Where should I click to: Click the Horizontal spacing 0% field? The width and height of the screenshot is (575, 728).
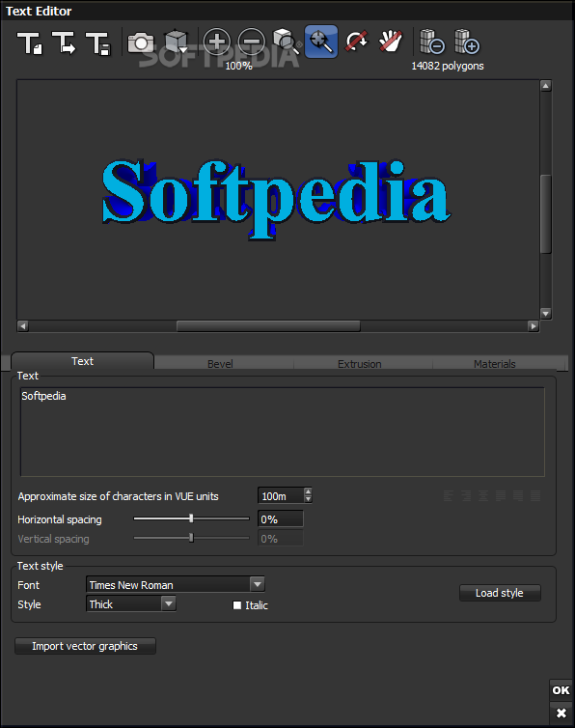pyautogui.click(x=281, y=519)
